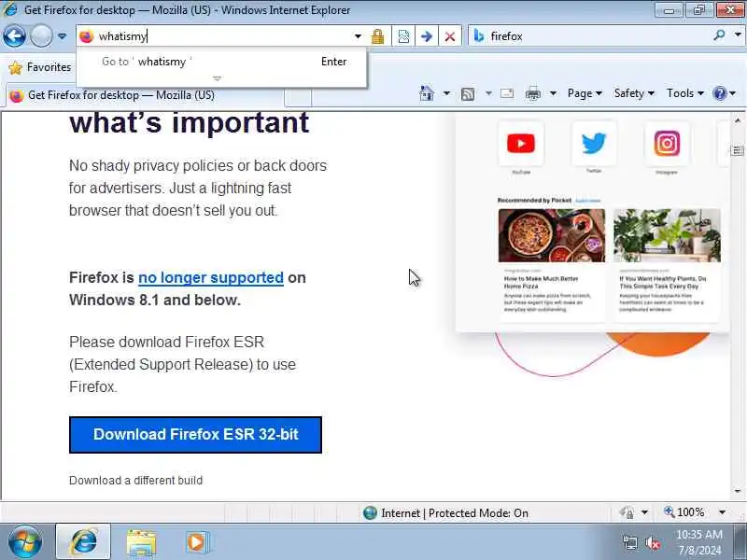This screenshot has width=747, height=560.
Task: Click the scrollbar down arrow
Action: pos(738,491)
